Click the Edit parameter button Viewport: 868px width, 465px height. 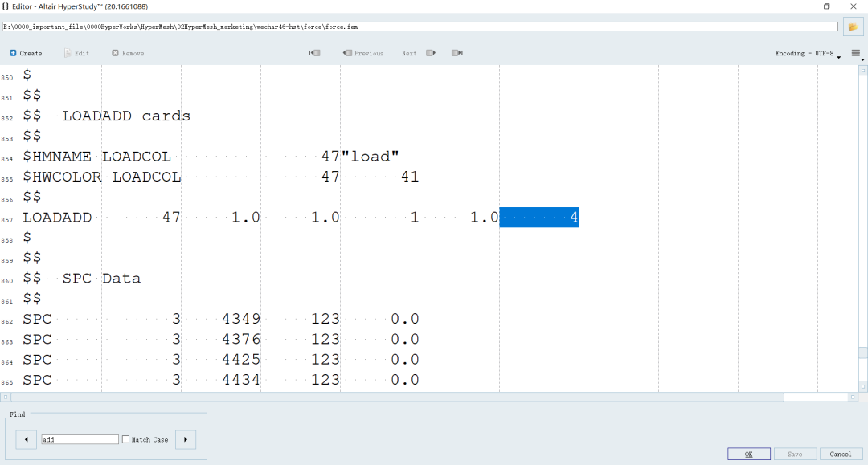click(76, 53)
